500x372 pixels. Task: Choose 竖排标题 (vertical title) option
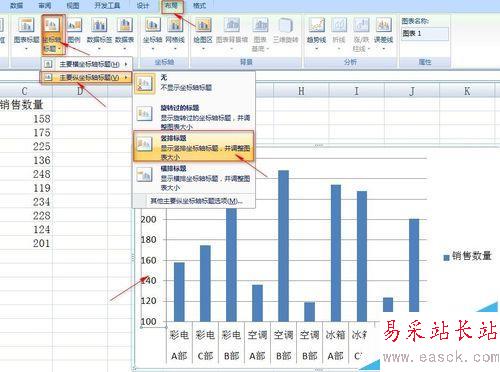[194, 146]
